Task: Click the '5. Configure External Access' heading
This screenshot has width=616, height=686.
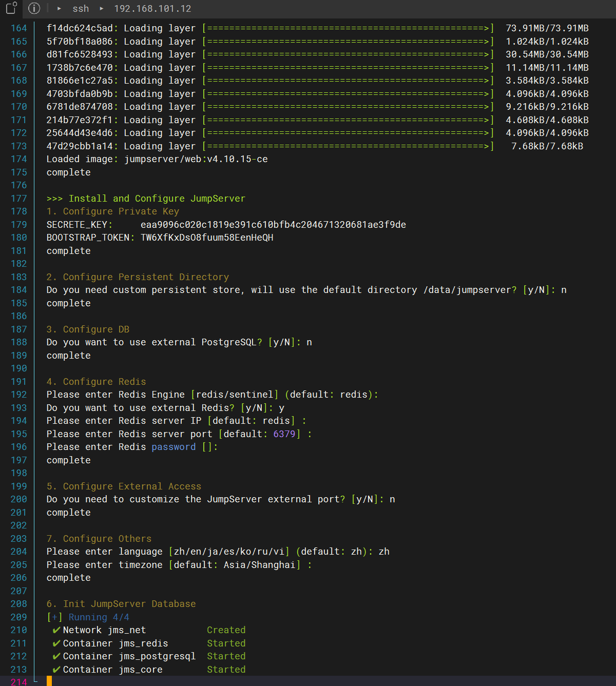Action: 124,486
